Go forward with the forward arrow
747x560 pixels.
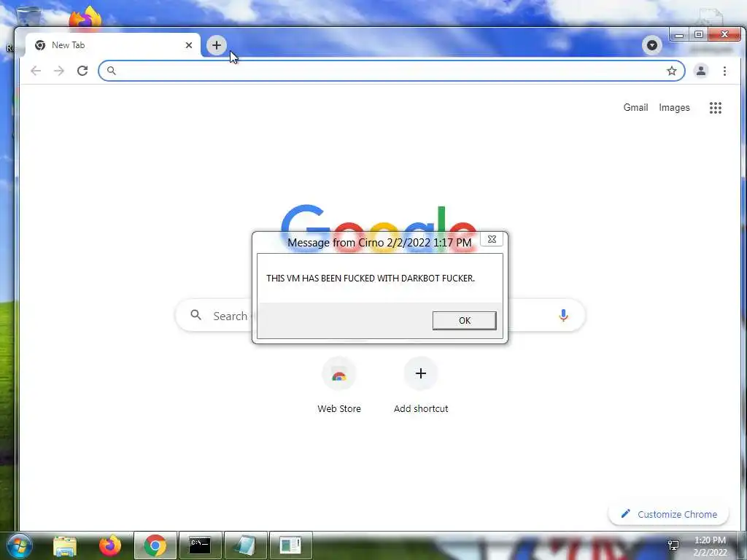pos(59,71)
